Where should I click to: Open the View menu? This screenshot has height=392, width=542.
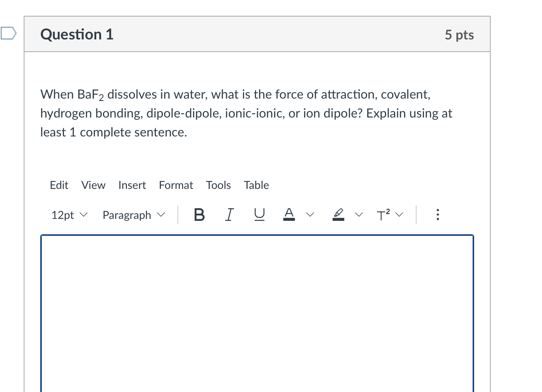click(x=93, y=185)
